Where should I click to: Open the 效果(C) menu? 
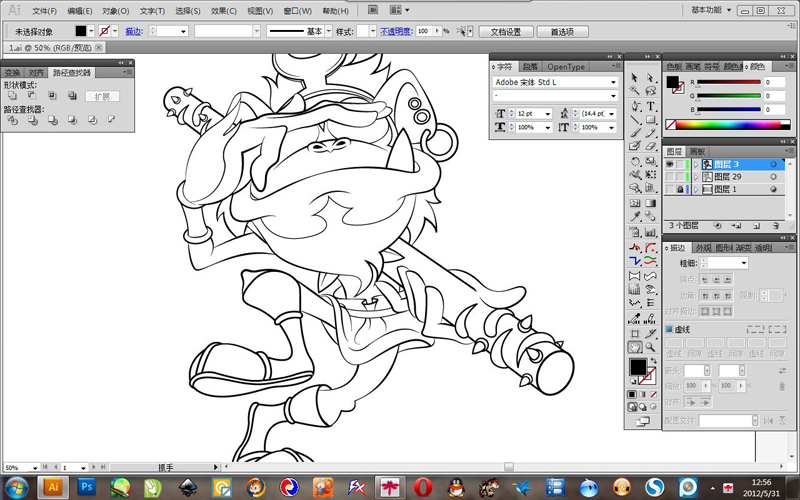click(223, 11)
